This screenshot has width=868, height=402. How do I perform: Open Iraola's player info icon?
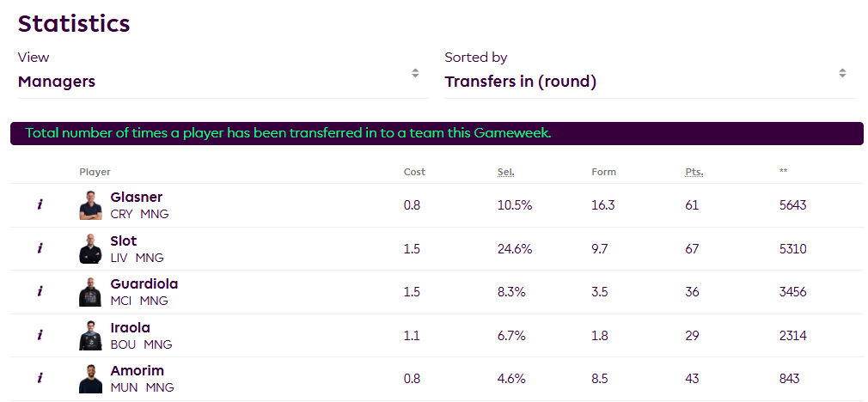(40, 335)
